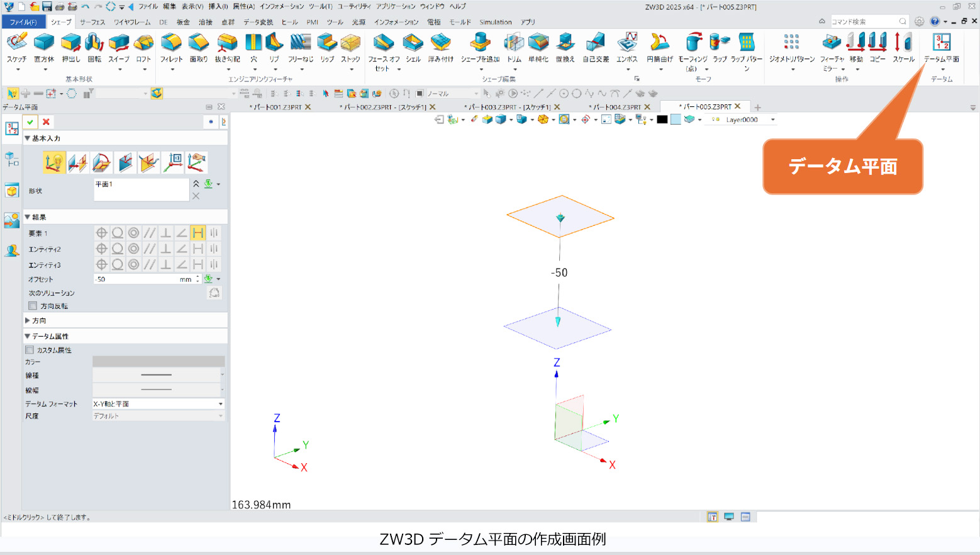Toggle coincident constraint in 要素1 row
Screen dimensions: 980x555
101,233
